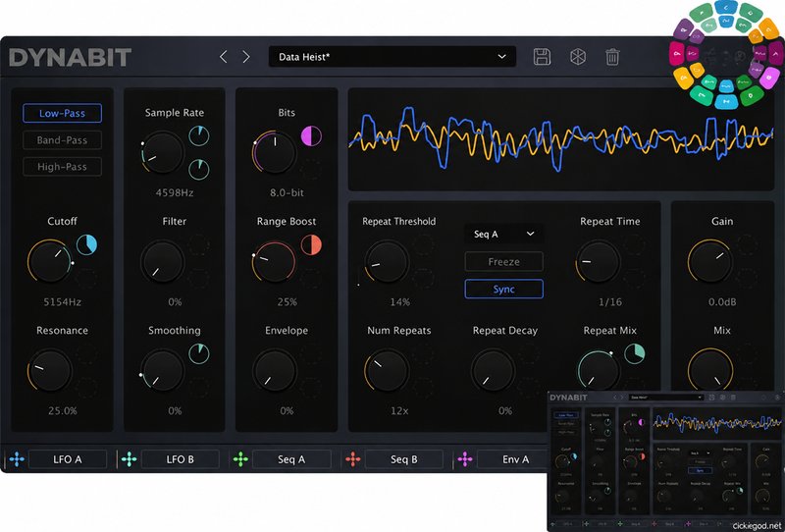The width and height of the screenshot is (785, 532).
Task: Randomize preset with the cube icon
Action: point(578,57)
